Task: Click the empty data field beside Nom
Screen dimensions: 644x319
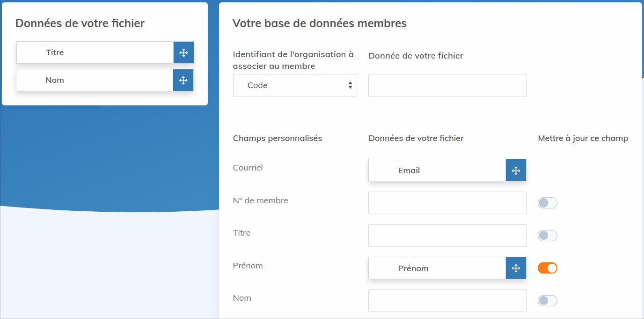Action: [x=447, y=301]
